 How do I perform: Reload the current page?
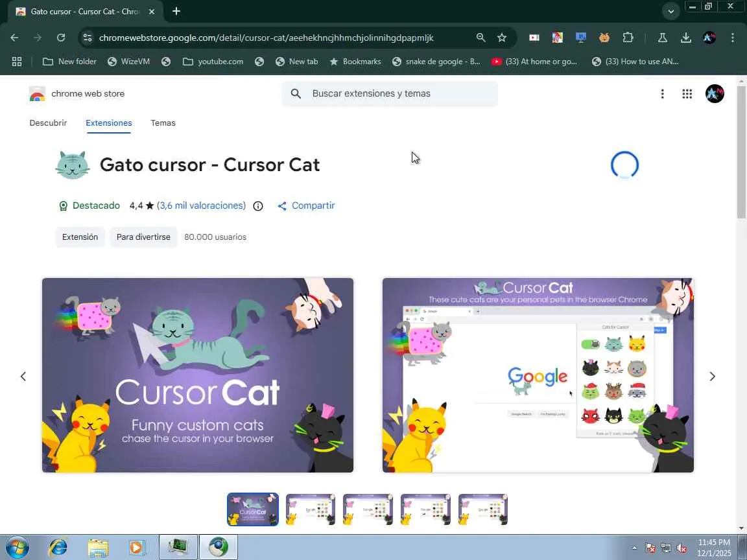click(61, 38)
